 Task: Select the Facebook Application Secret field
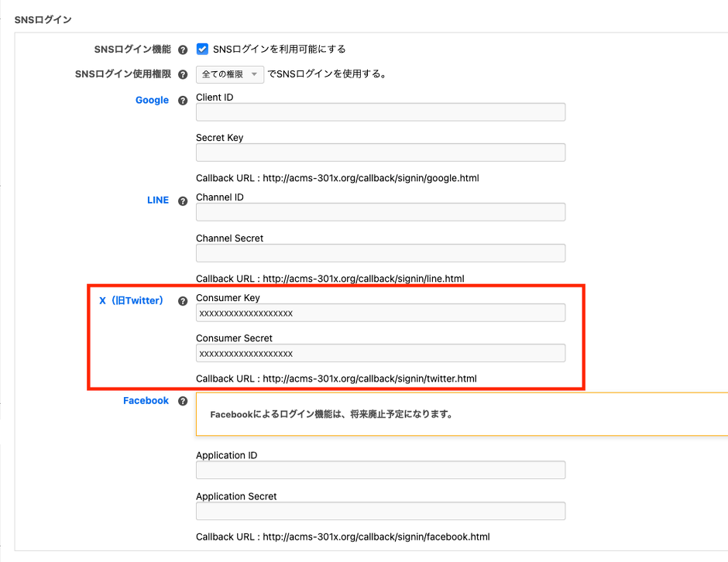tap(380, 510)
